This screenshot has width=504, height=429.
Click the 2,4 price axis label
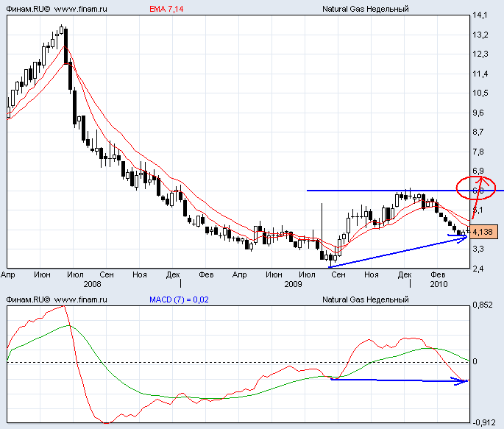pos(478,269)
